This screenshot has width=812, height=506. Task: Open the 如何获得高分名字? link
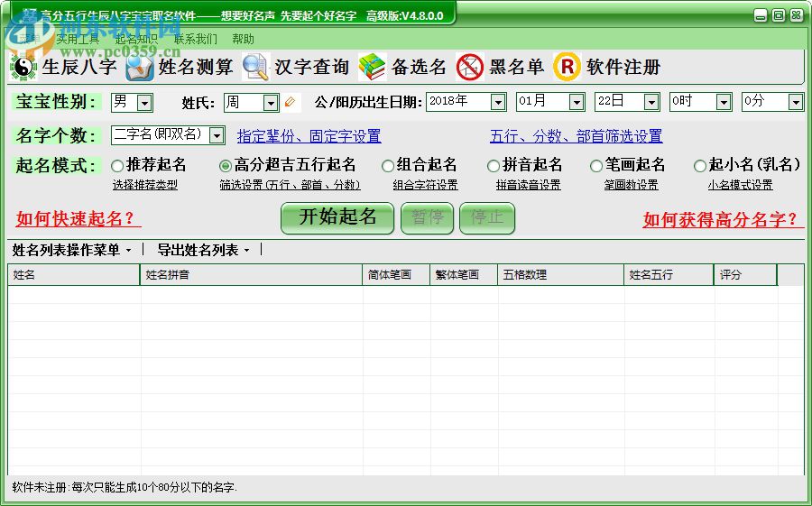coord(722,219)
